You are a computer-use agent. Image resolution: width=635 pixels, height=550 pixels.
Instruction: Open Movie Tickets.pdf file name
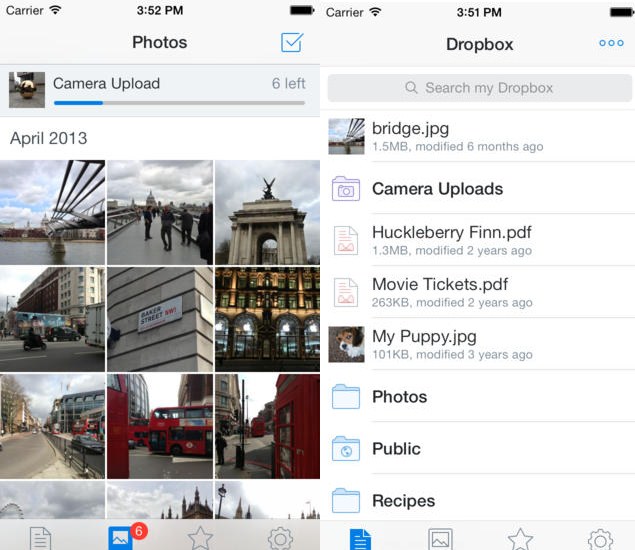click(440, 284)
